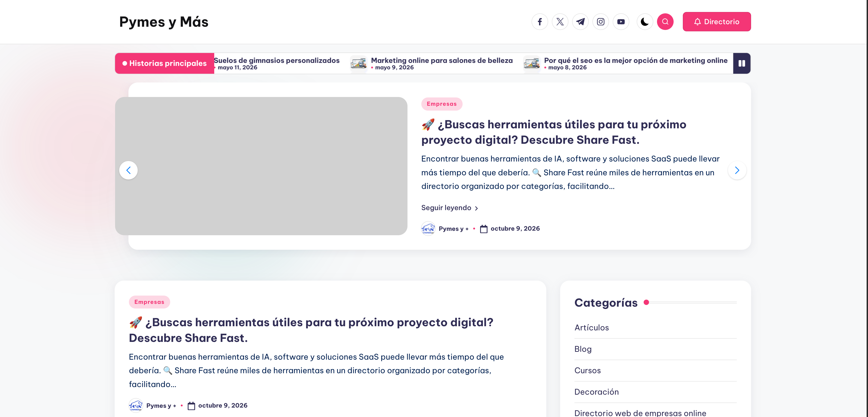
Task: Go to previous slide with left arrow
Action: point(128,170)
